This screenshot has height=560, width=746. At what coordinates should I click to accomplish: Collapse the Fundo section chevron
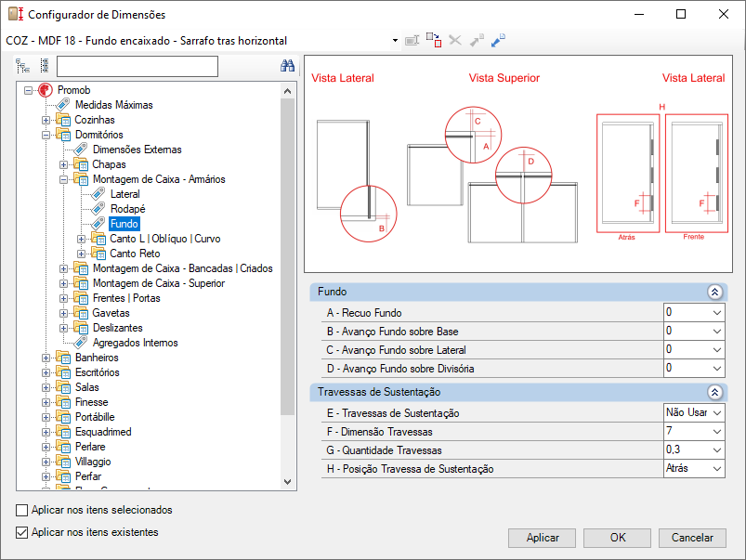[x=714, y=293]
